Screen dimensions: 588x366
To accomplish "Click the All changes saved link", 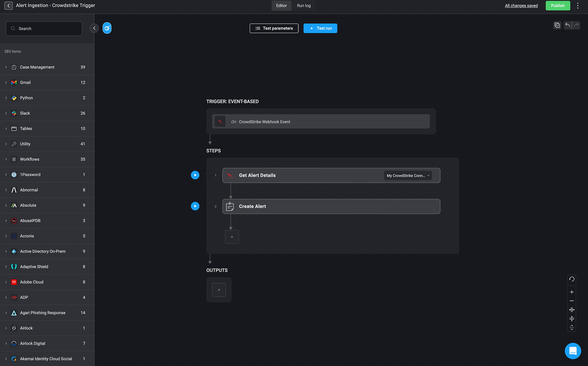I will pos(521,5).
